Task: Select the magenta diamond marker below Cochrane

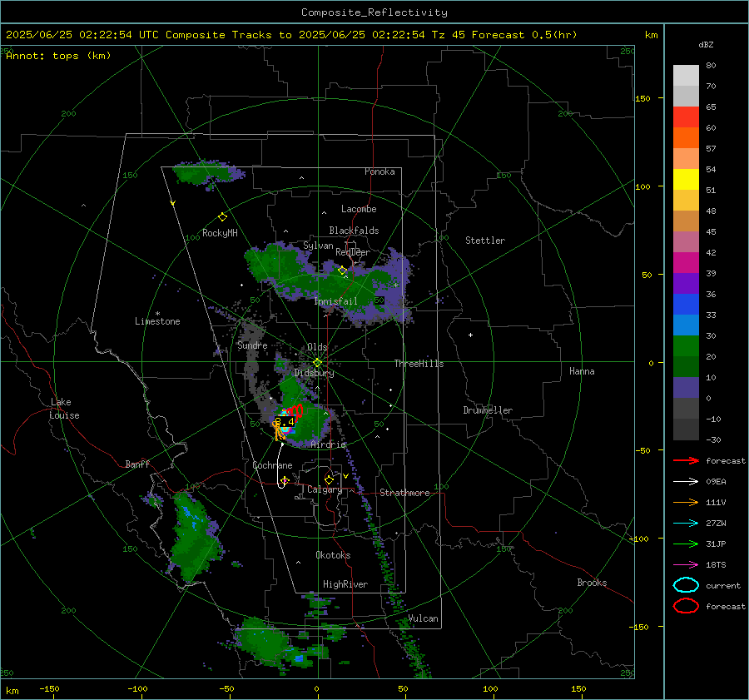Action: (x=285, y=480)
